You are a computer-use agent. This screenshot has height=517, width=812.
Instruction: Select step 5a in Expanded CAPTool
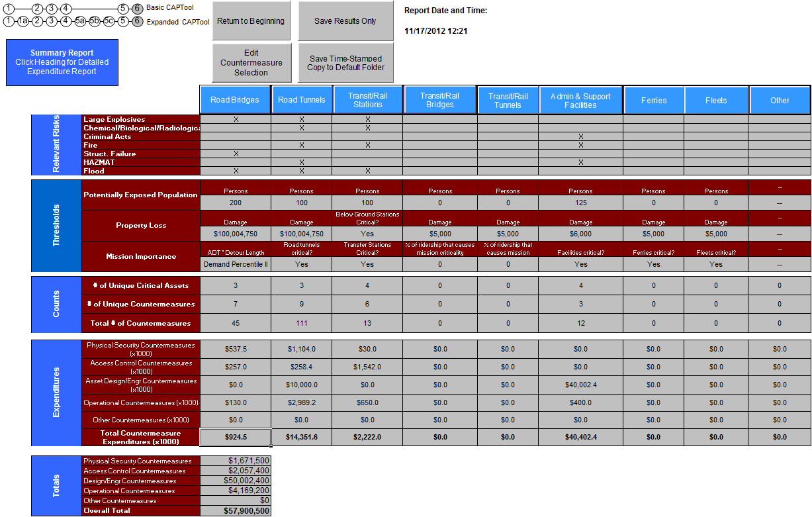[80, 21]
